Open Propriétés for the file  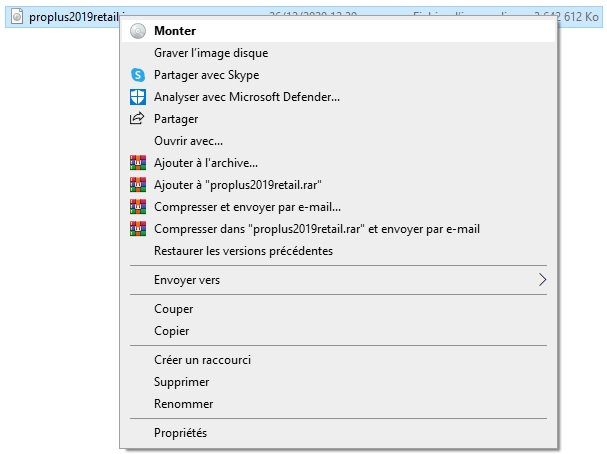click(x=180, y=433)
